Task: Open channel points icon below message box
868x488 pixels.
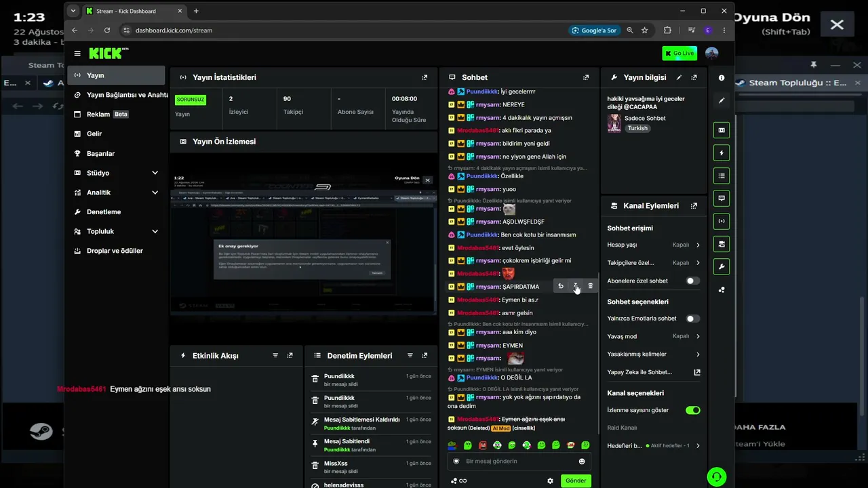Action: pos(454,481)
